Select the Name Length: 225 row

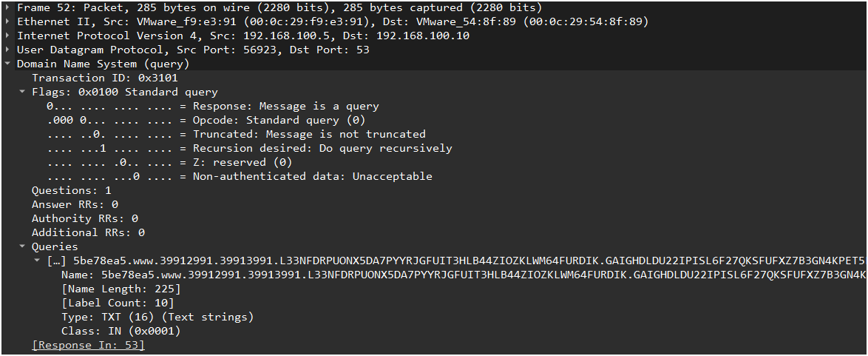click(118, 289)
